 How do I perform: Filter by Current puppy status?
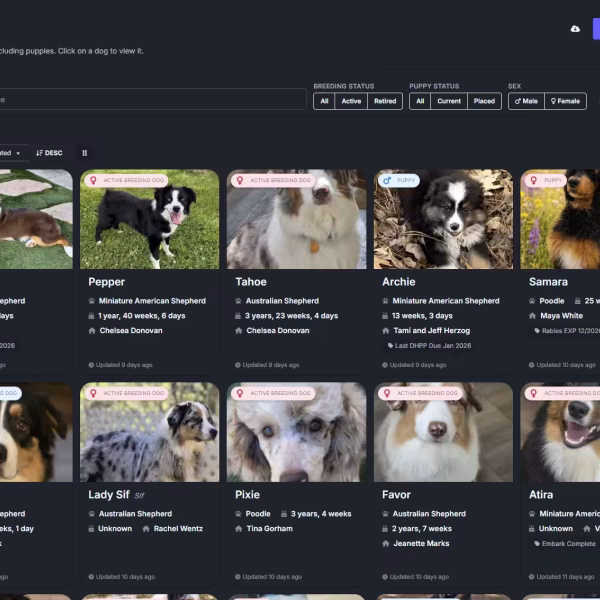(x=449, y=101)
